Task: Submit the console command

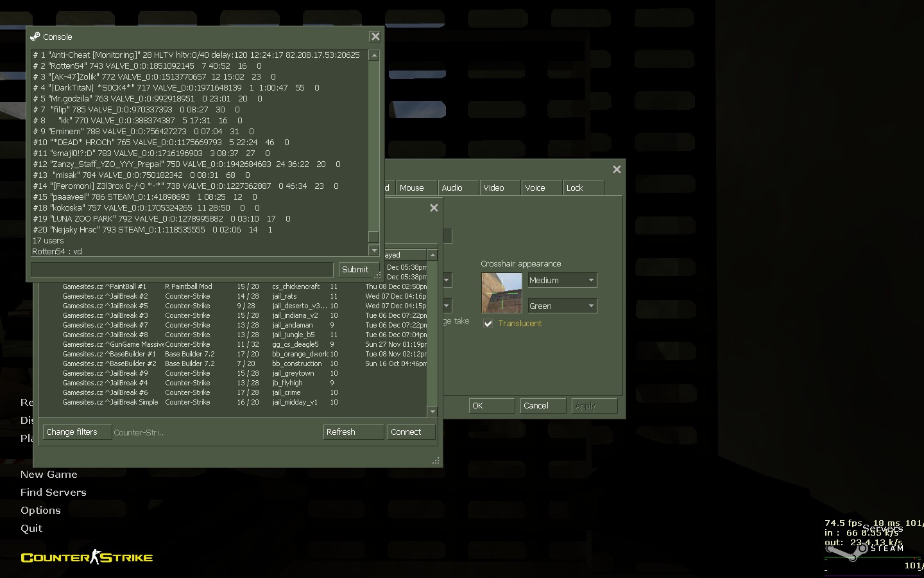Action: (355, 269)
